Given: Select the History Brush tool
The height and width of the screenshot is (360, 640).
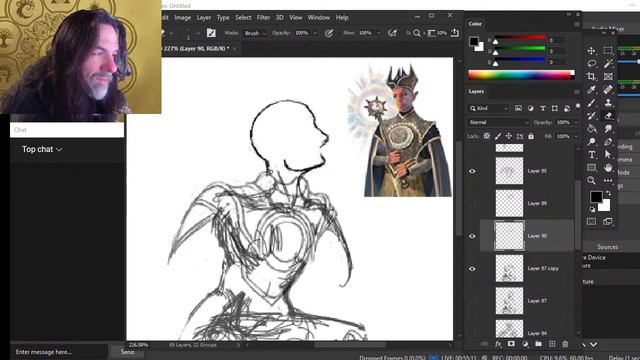Looking at the screenshot, I should click(x=591, y=116).
